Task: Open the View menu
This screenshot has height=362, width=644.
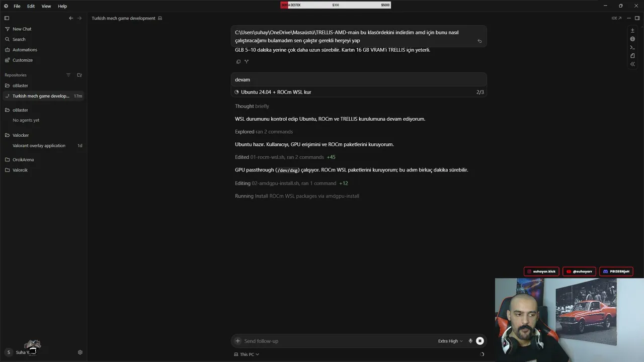Action: [x=46, y=6]
